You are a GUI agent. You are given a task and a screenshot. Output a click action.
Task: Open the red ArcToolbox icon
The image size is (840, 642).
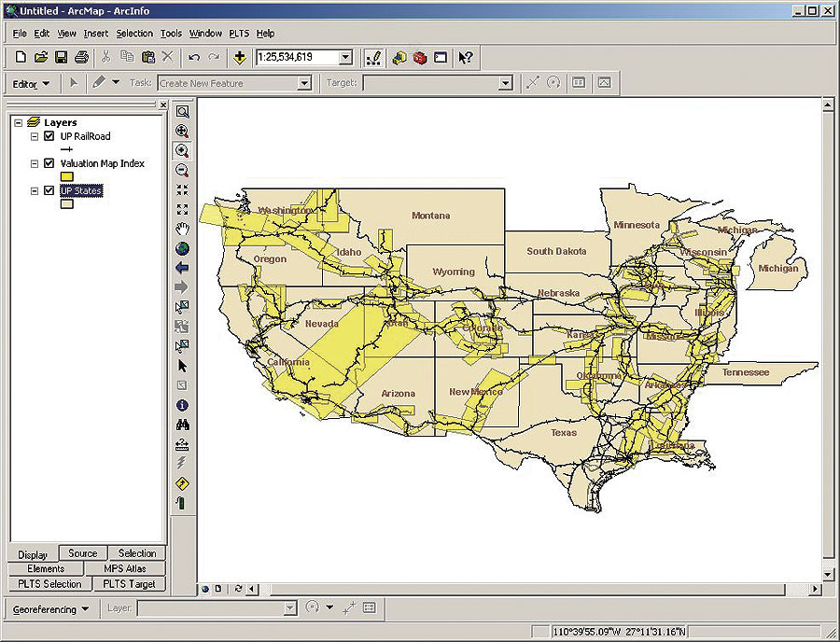[x=420, y=57]
